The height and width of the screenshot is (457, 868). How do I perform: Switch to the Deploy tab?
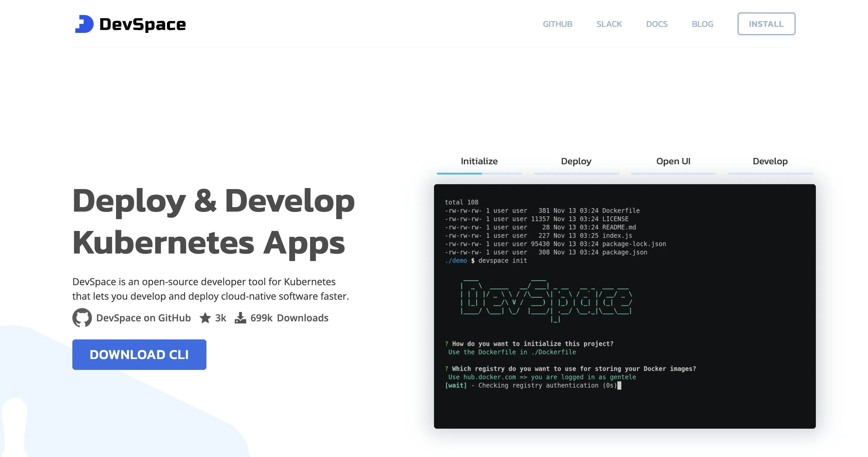tap(576, 161)
